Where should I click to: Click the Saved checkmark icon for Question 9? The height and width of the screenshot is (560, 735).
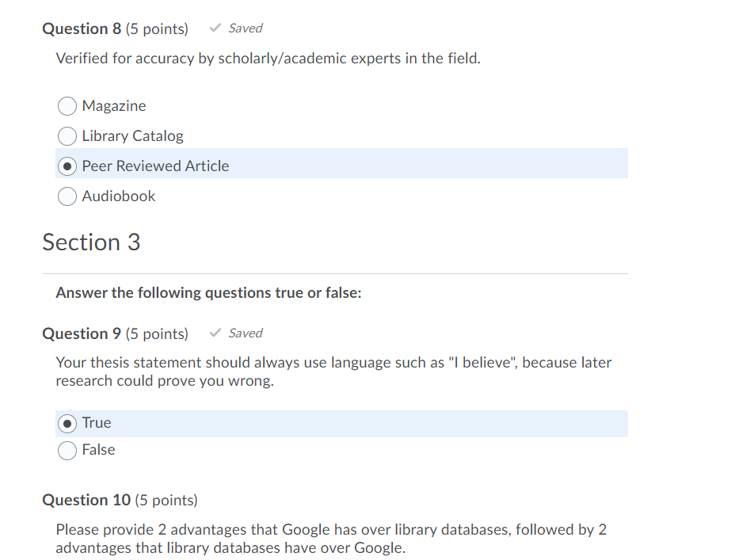pyautogui.click(x=214, y=333)
